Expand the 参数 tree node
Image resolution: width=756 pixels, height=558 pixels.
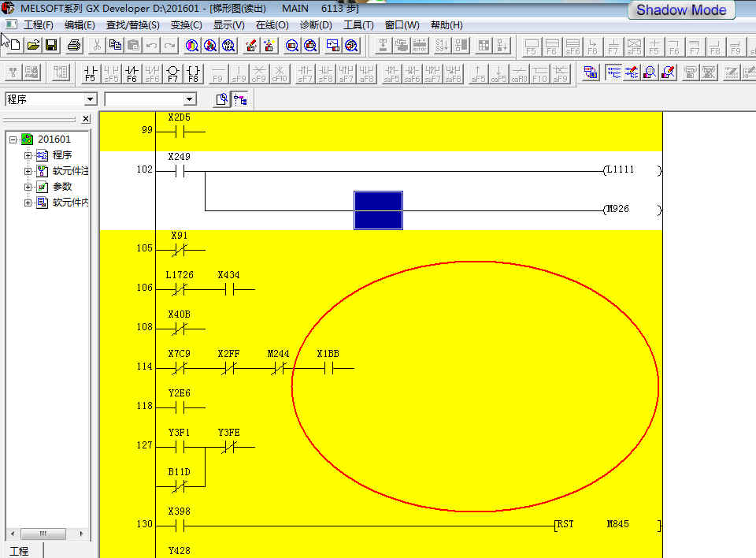tap(28, 187)
